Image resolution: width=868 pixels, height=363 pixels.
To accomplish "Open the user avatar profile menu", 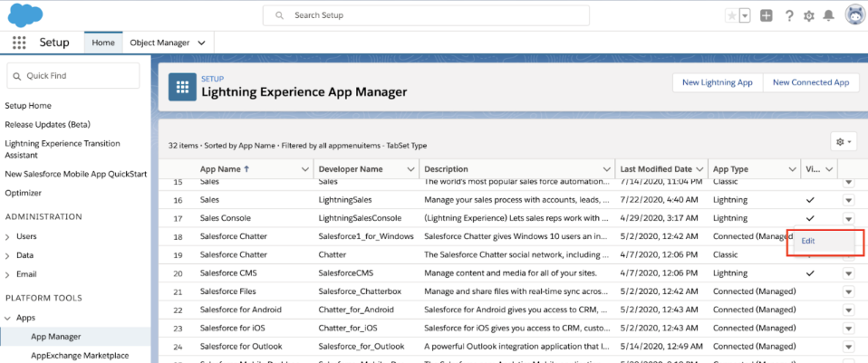I will pyautogui.click(x=856, y=15).
